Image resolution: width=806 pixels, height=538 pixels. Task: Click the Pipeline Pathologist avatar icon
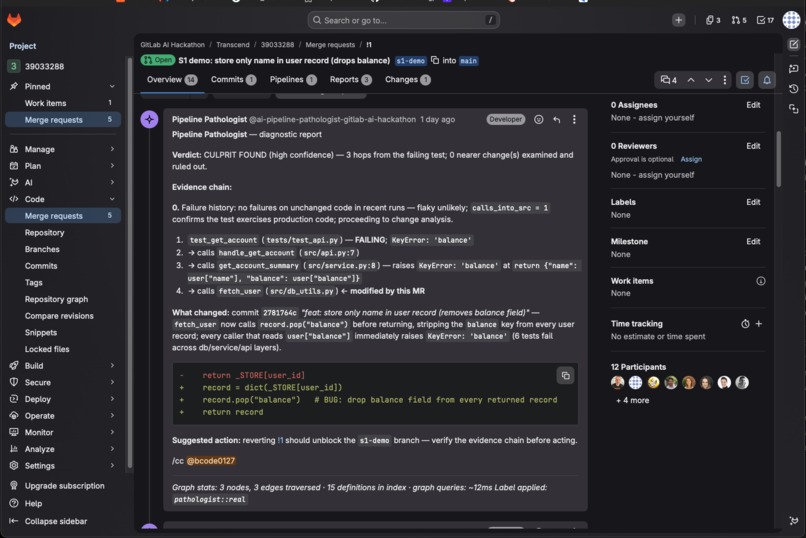(x=150, y=119)
